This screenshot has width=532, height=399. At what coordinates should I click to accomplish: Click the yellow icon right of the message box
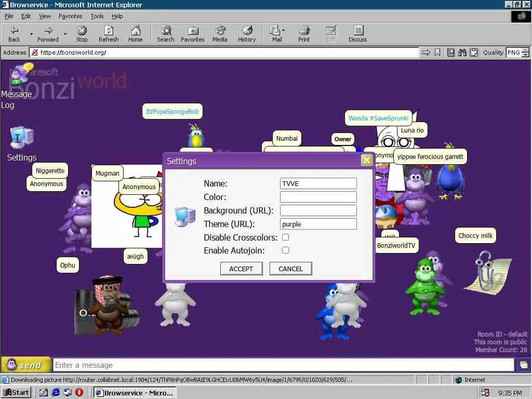(524, 365)
